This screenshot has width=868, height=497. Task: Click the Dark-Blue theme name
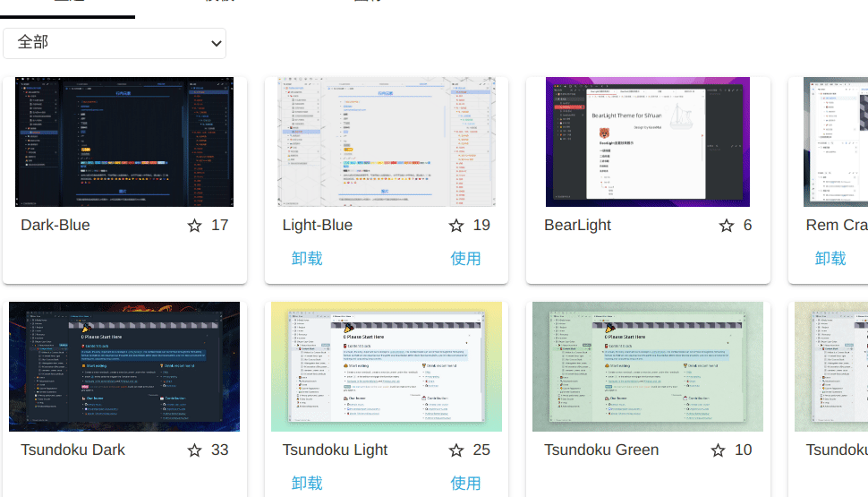pos(55,225)
